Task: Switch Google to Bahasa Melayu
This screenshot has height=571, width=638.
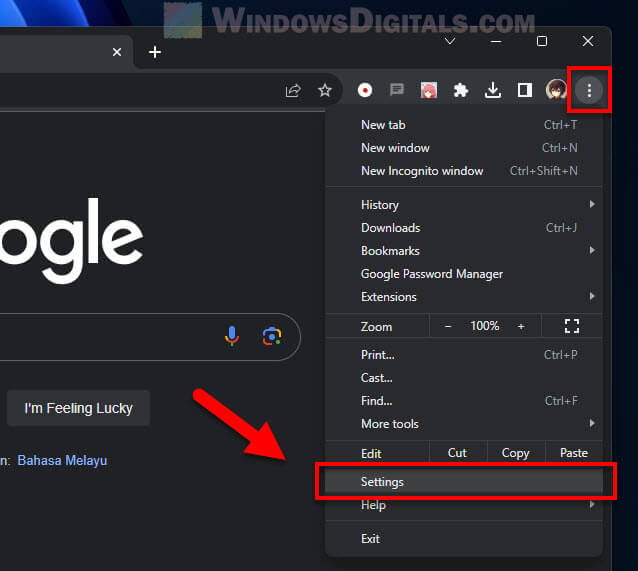Action: point(62,460)
